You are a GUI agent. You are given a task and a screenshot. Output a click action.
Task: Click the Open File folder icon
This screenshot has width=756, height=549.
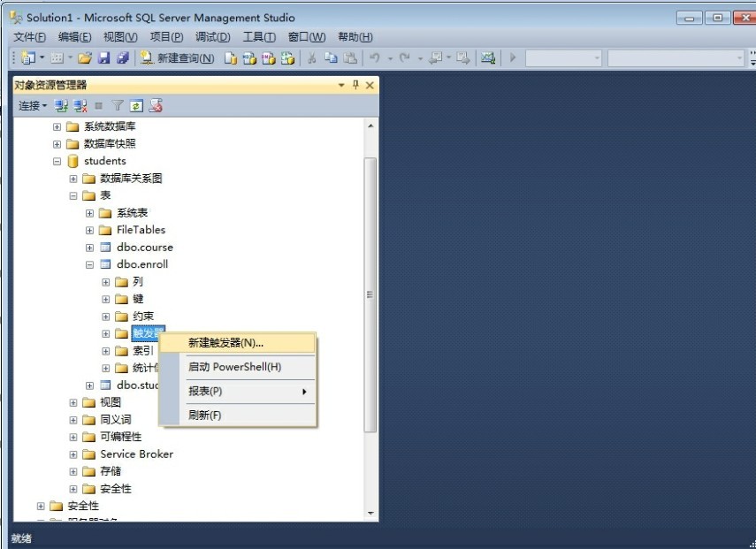tap(85, 58)
